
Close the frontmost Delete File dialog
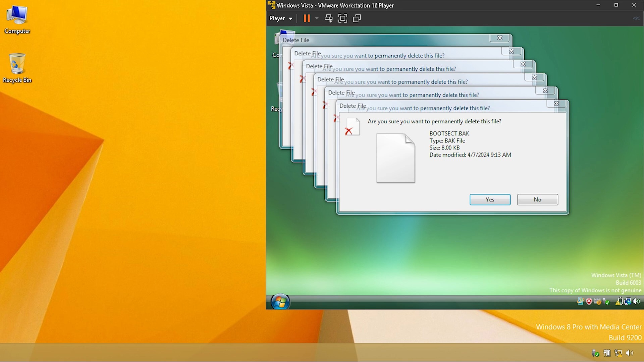[556, 104]
